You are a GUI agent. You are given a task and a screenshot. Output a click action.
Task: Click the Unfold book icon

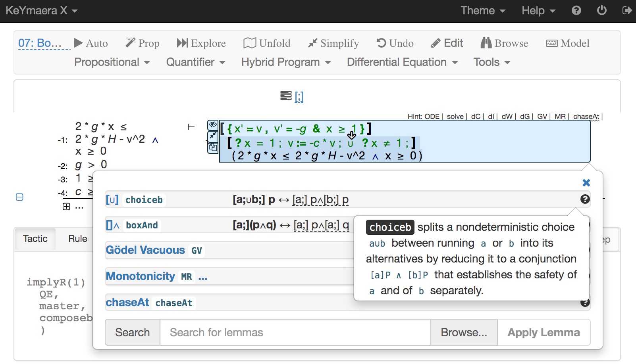pos(249,43)
